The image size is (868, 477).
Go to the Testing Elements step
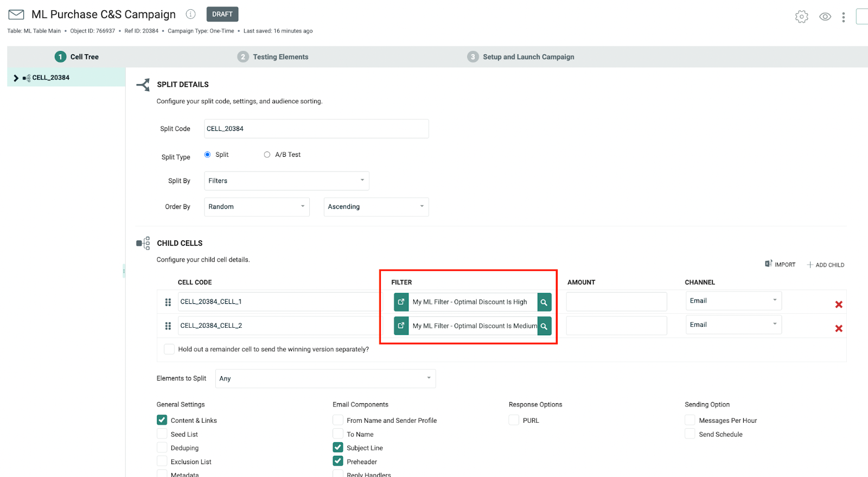280,57
